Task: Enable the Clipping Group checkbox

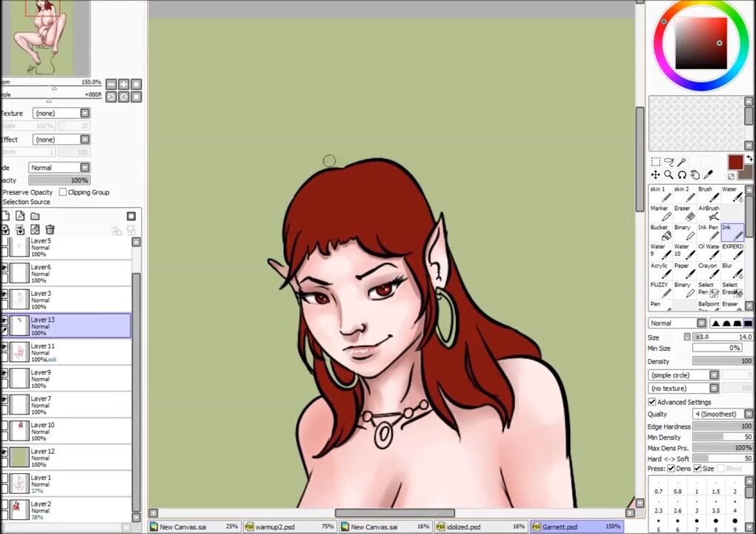Action: tap(63, 192)
